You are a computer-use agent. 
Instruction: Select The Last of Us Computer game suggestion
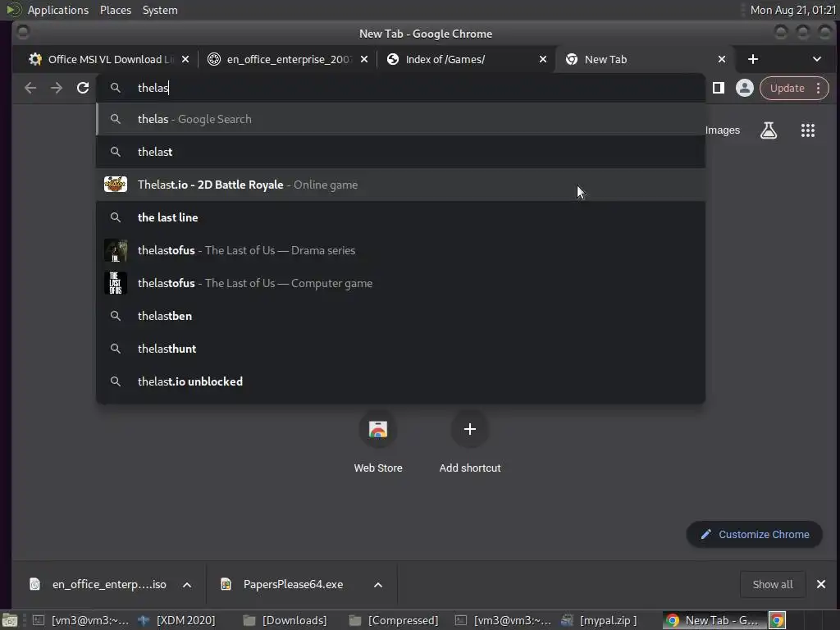point(400,283)
